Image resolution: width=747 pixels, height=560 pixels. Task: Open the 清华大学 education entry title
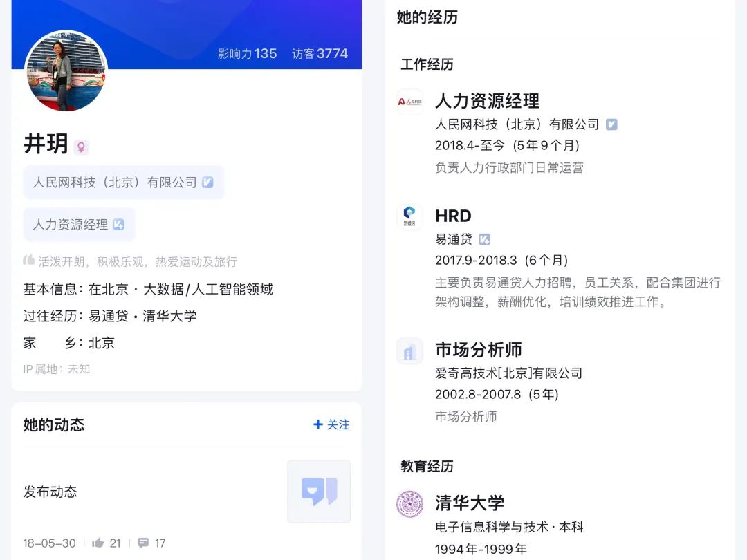(x=469, y=503)
